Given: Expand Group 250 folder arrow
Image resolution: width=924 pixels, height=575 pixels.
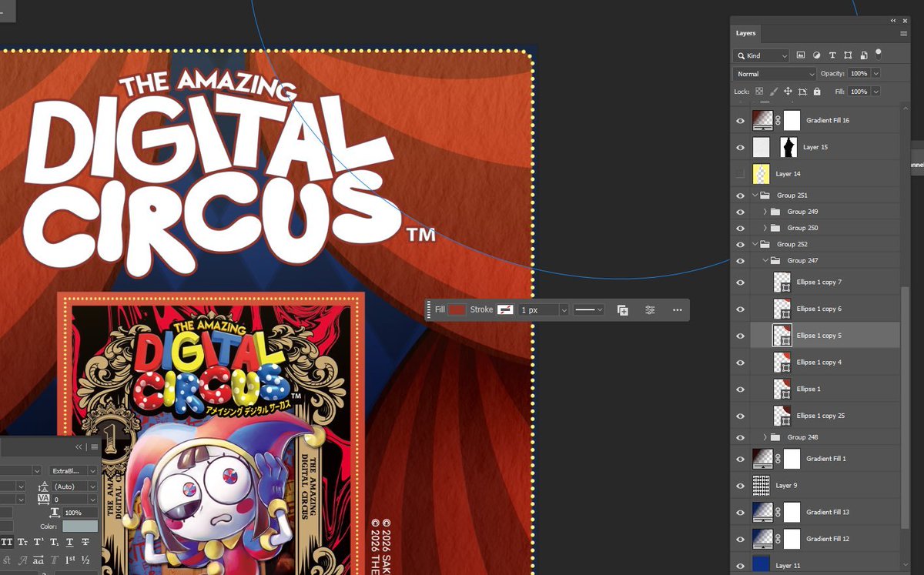Looking at the screenshot, I should coord(765,228).
